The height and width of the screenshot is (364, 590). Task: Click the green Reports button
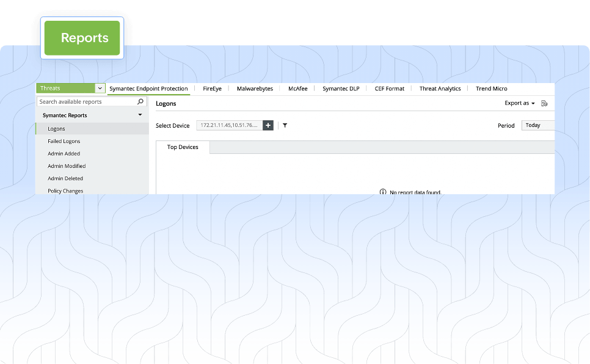coord(82,38)
